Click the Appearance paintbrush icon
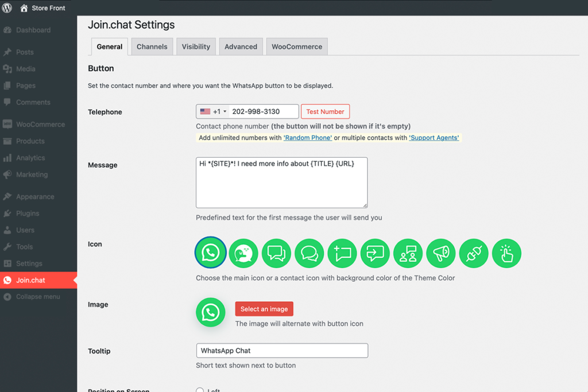The image size is (588, 392). point(7,197)
